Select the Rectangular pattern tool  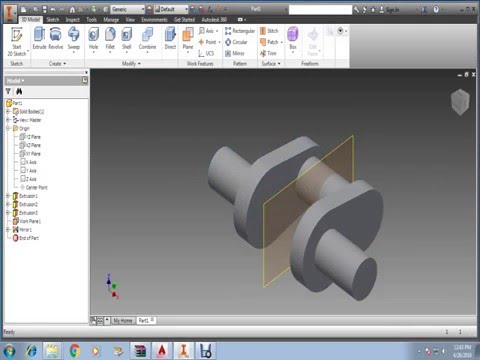[240, 31]
